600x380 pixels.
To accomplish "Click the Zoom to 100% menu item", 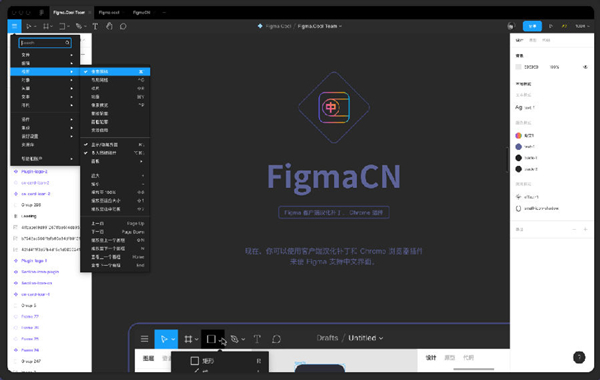I will 115,192.
